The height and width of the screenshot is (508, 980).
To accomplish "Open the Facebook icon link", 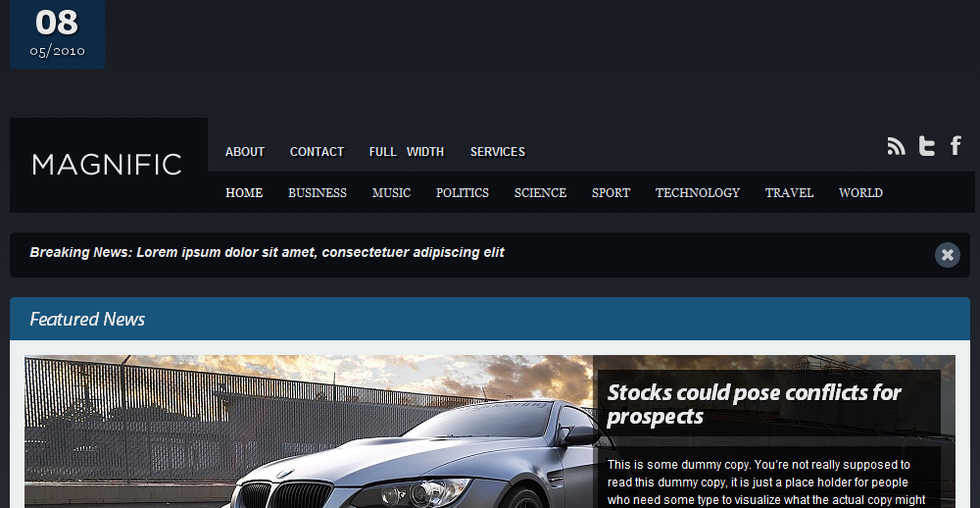I will 955,145.
